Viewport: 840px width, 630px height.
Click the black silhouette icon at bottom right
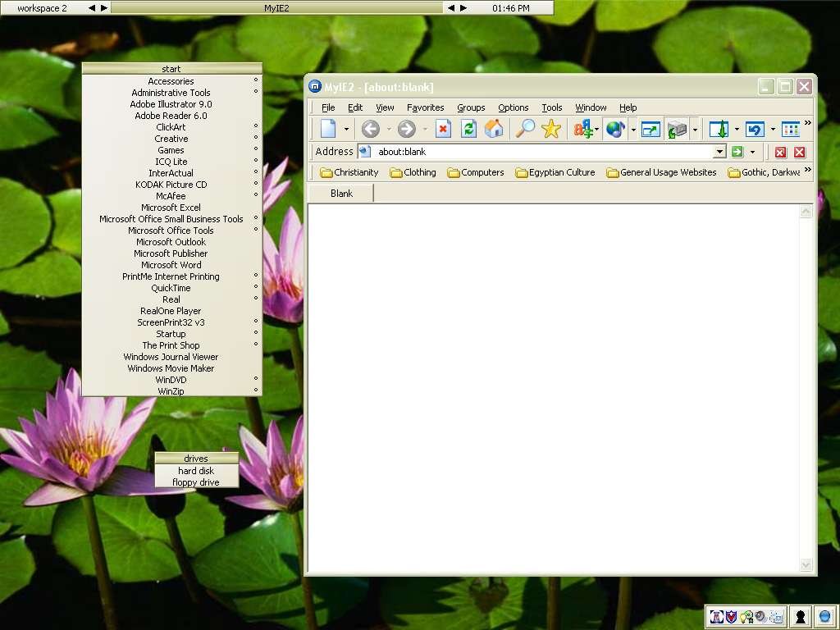[x=801, y=617]
